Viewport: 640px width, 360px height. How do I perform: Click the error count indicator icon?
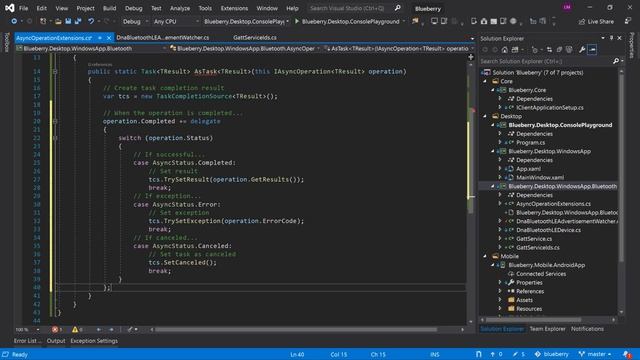point(55,330)
